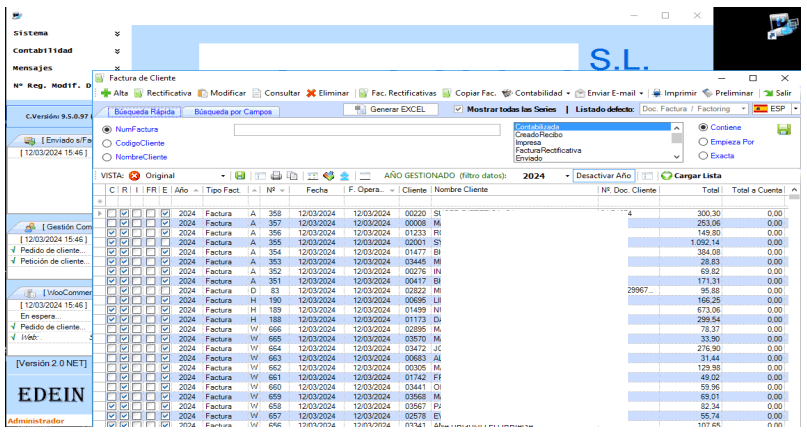Expand the row arrow for invoice 358
Viewport: 807px width, 432px height.
click(99, 213)
